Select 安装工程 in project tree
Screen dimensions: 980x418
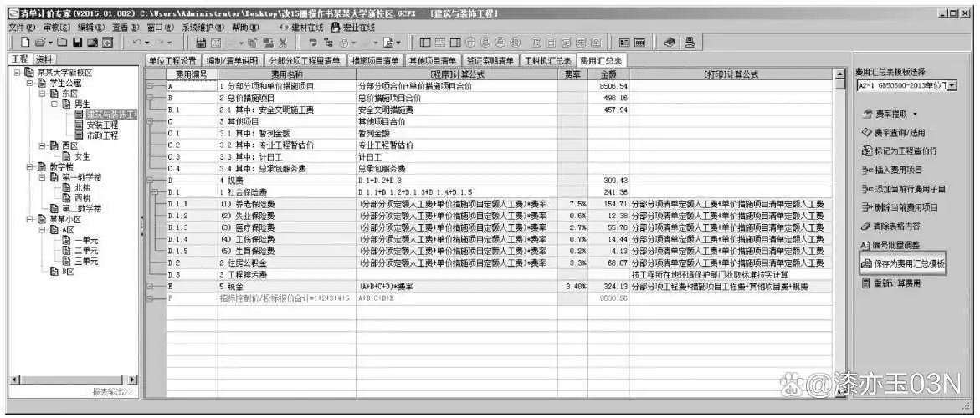click(x=102, y=125)
